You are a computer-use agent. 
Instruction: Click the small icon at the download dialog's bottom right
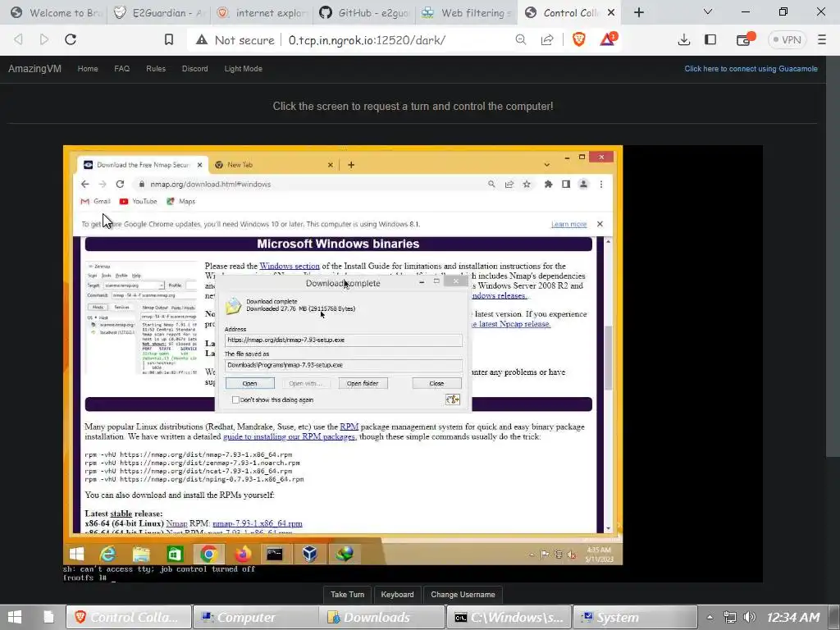(x=453, y=399)
